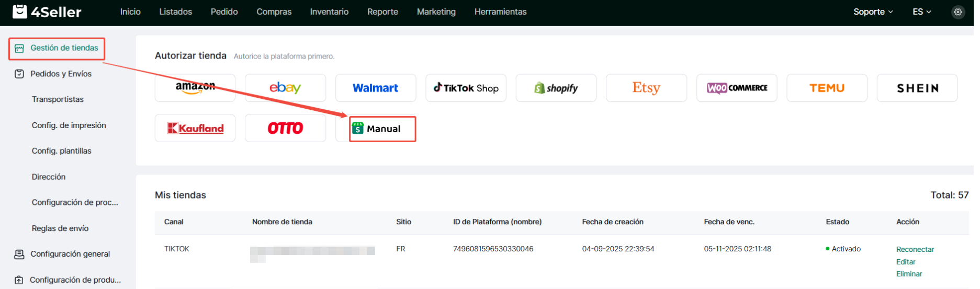This screenshot has height=289, width=980.
Task: Choose the Shopify platform
Action: point(556,88)
